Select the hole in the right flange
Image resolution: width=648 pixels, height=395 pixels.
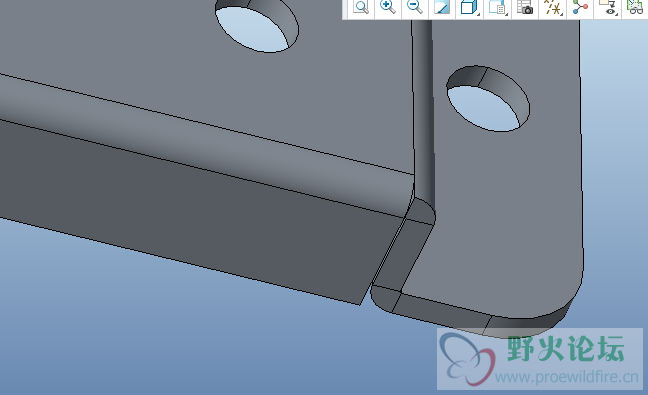click(488, 98)
